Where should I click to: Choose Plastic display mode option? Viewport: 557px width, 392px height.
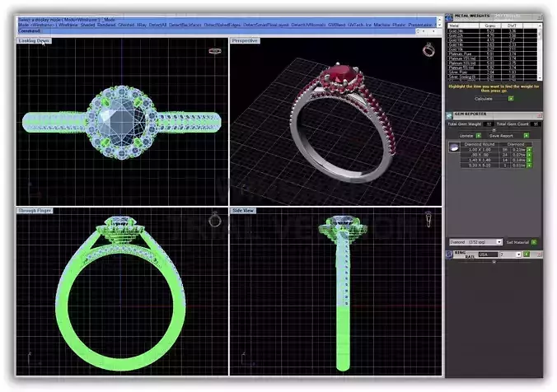[399, 25]
